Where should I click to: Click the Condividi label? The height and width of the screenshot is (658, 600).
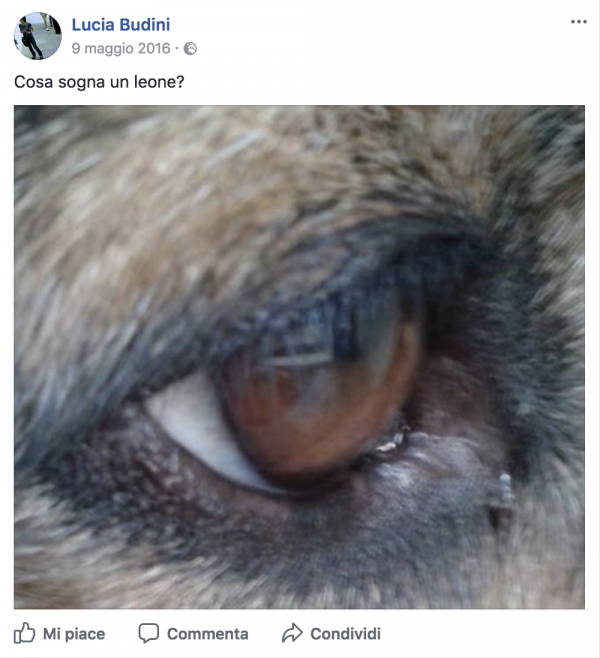point(345,634)
